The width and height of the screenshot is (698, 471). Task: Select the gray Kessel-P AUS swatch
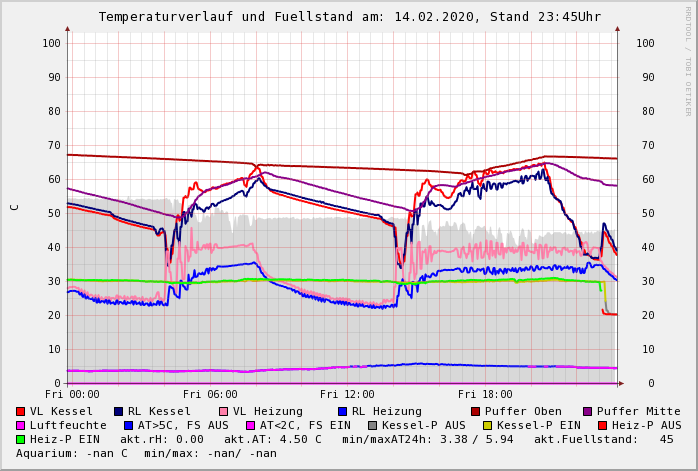pos(372,425)
